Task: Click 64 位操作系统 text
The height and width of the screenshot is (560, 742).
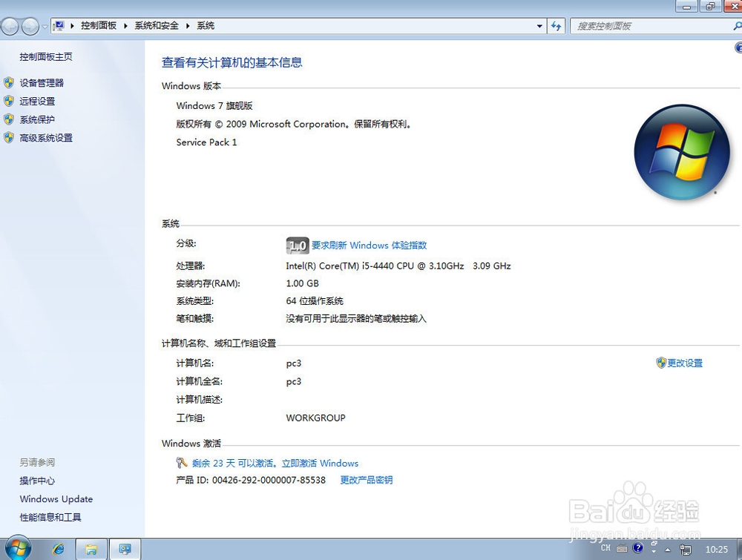Action: [315, 301]
